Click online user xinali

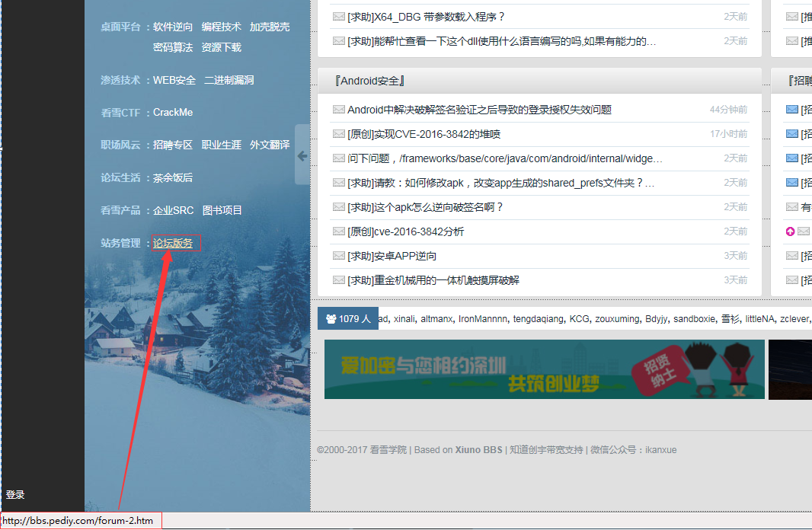click(404, 319)
